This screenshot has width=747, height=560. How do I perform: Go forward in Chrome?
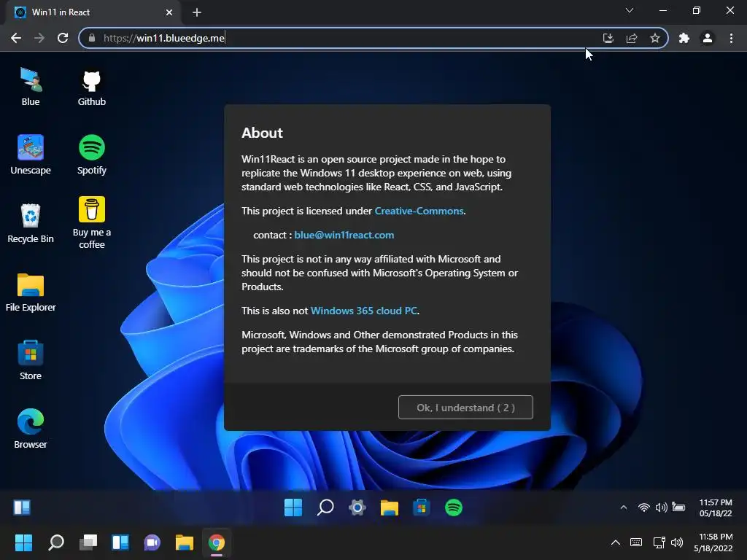pyautogui.click(x=39, y=38)
